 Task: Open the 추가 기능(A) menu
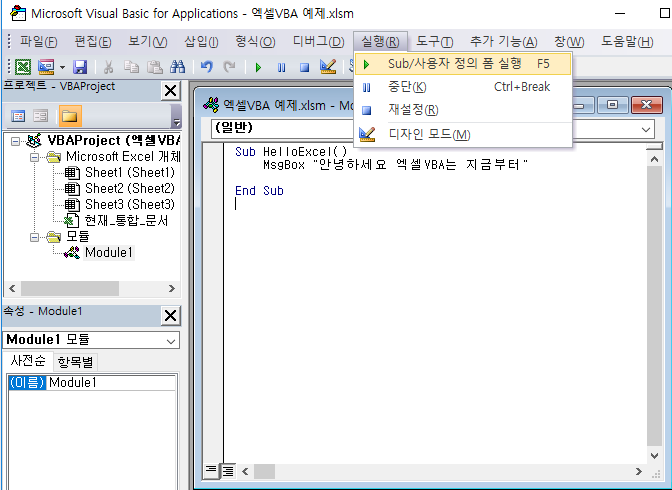pos(504,42)
